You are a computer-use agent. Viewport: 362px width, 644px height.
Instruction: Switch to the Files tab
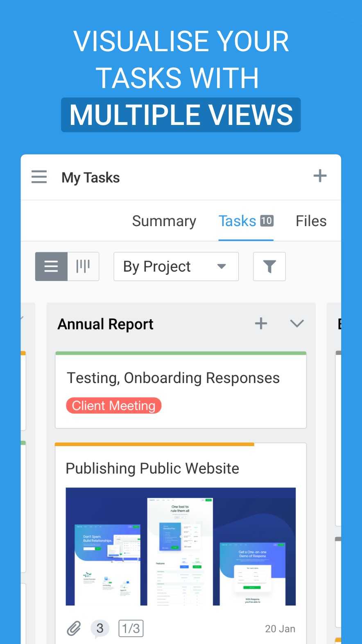click(311, 221)
